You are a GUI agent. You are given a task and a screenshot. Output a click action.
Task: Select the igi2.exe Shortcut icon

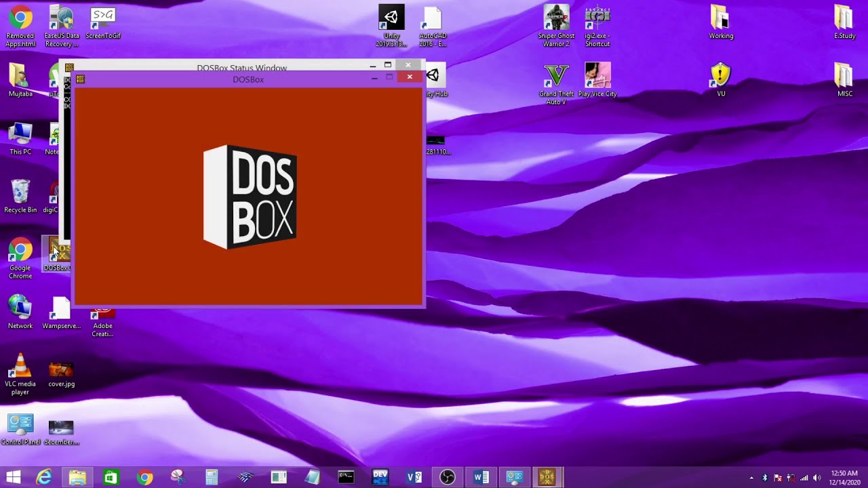597,26
